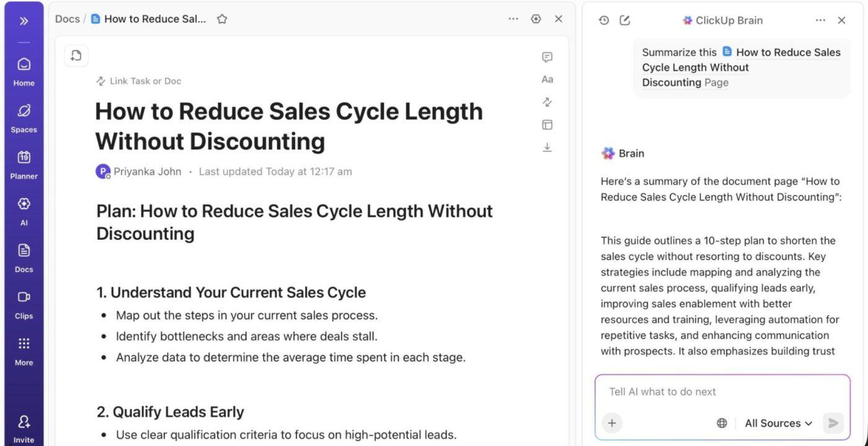Open typography settings with the Aa icon
The image size is (868, 446).
(x=546, y=79)
